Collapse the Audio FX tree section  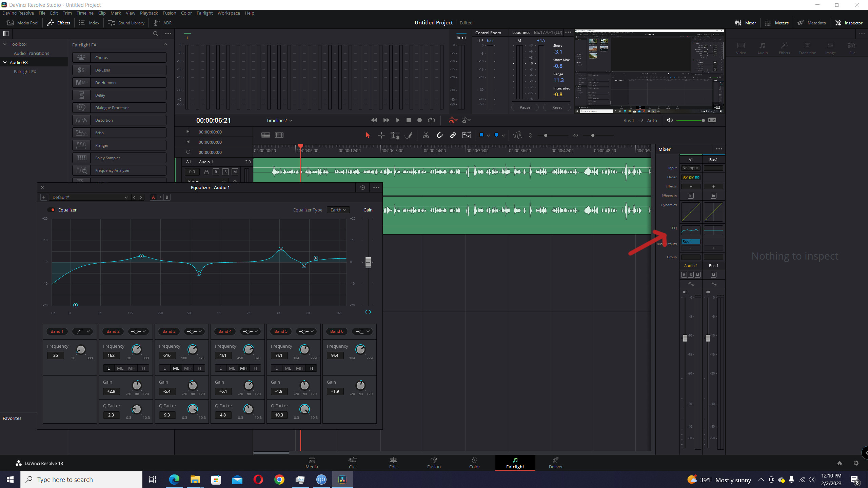coord(5,62)
